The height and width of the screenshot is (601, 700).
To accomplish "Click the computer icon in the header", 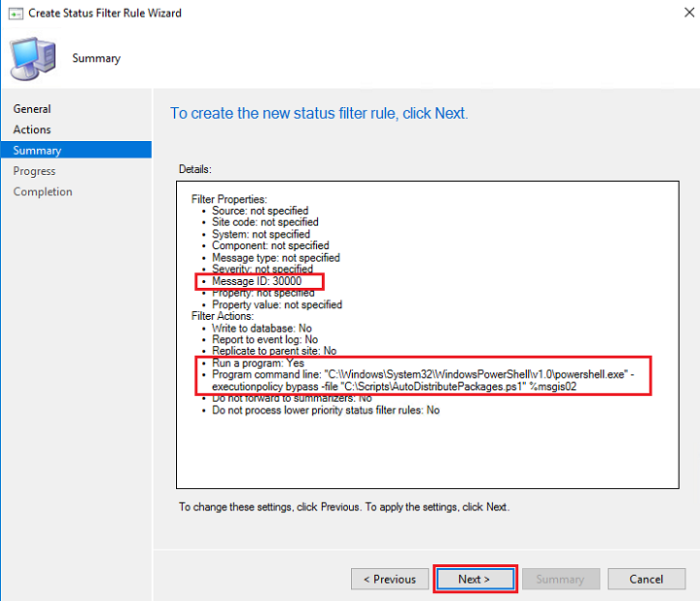I will (x=33, y=58).
